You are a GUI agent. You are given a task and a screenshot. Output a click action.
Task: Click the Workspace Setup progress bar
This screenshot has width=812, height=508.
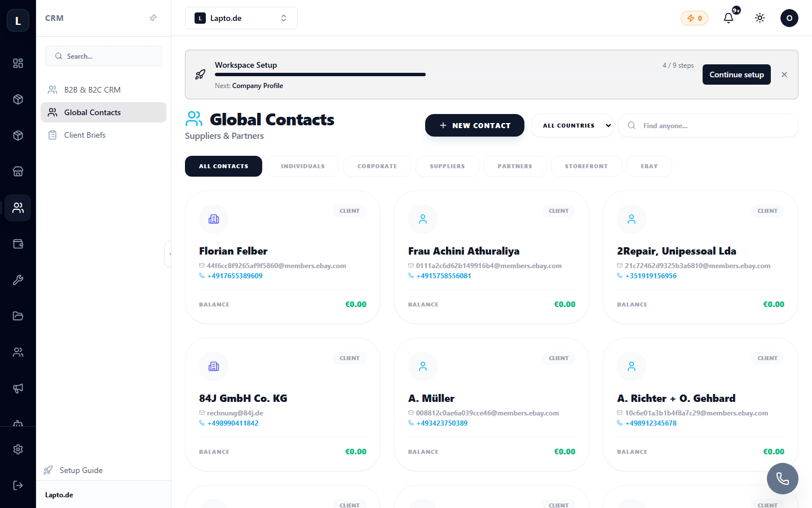pyautogui.click(x=454, y=75)
